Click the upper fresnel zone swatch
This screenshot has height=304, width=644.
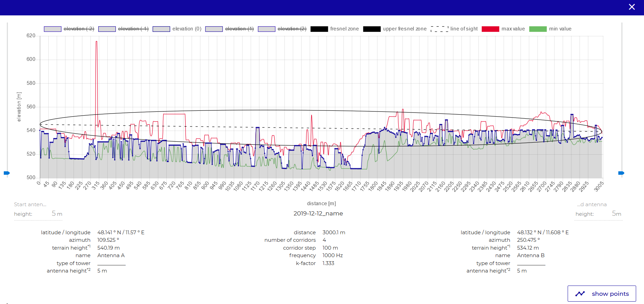click(372, 29)
